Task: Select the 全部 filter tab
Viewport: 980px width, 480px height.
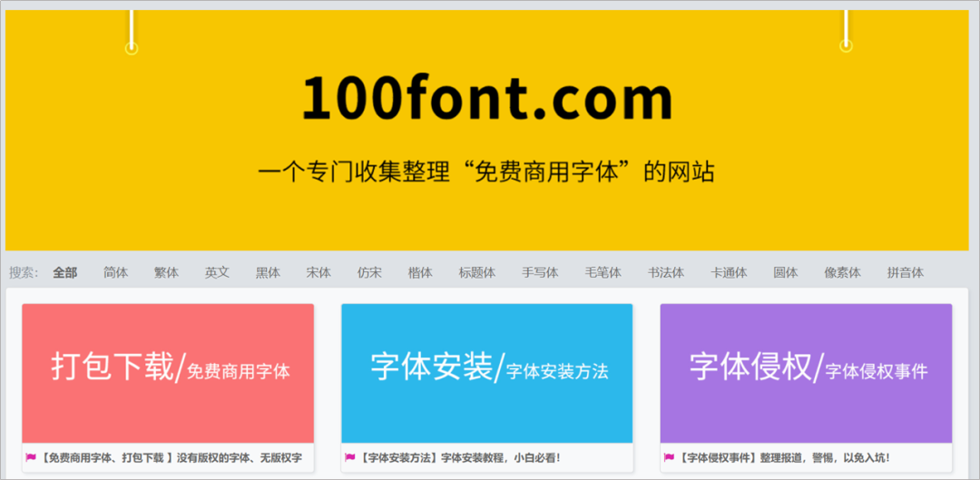Action: [65, 272]
